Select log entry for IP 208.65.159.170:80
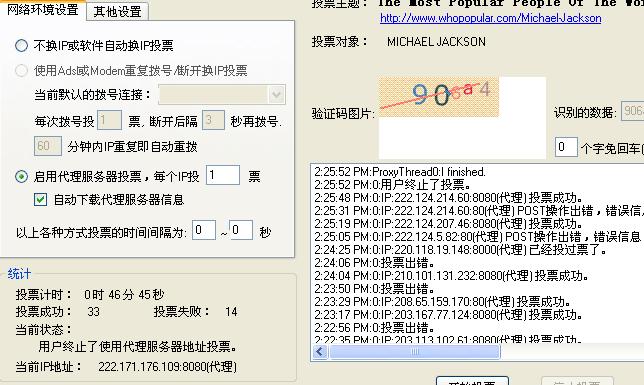This screenshot has height=385, width=644. tap(443, 302)
